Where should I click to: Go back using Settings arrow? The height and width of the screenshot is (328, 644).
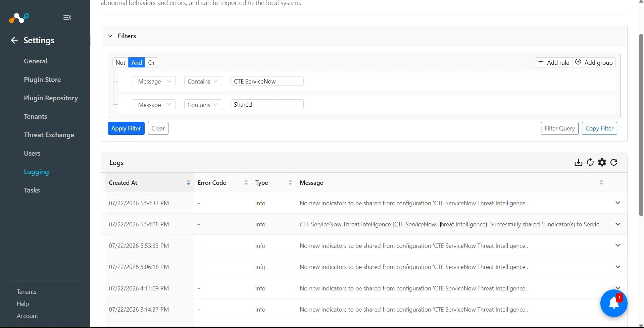pyautogui.click(x=14, y=41)
